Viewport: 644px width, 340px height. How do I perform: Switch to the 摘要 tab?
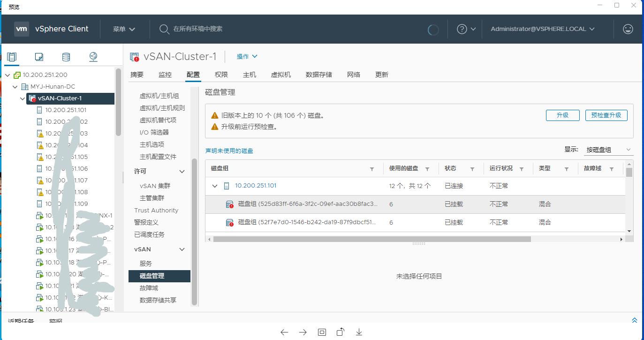(137, 75)
